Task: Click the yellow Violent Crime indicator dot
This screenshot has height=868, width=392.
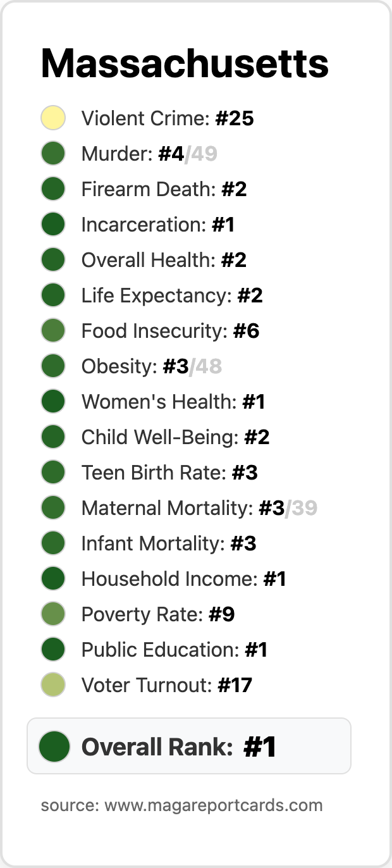Action: coord(54,118)
